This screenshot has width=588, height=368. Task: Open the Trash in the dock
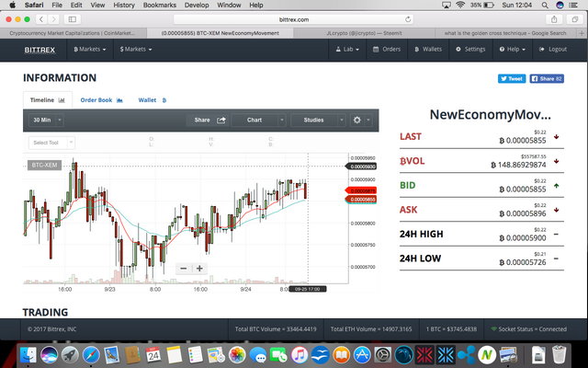(560, 354)
